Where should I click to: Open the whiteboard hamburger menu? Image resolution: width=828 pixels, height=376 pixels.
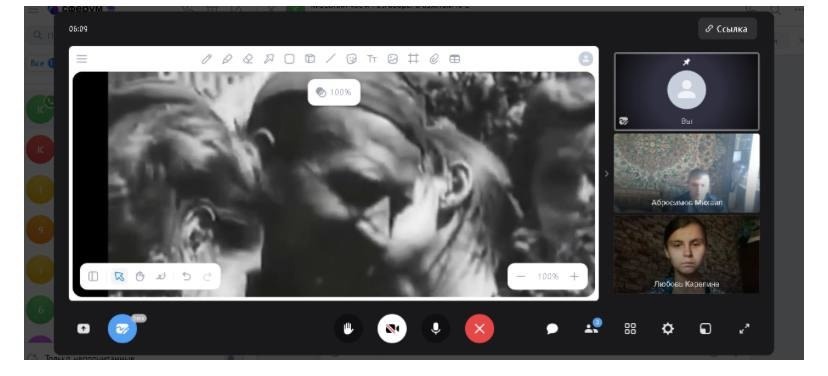tap(82, 59)
